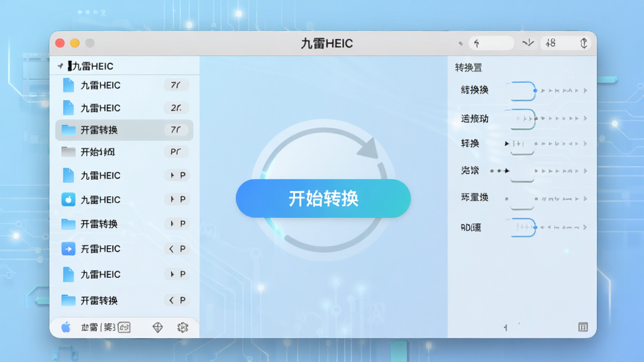Click the diamond icon in the sidebar footer

point(158,327)
